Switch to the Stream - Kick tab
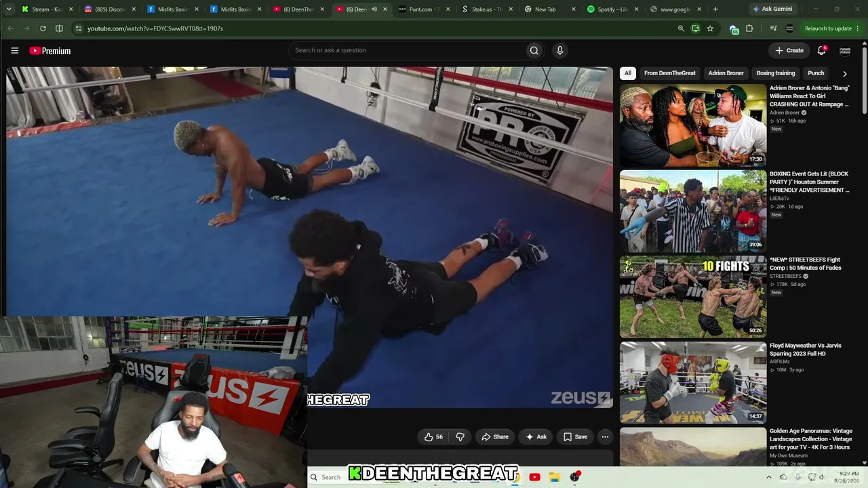The image size is (868, 488). tap(47, 9)
